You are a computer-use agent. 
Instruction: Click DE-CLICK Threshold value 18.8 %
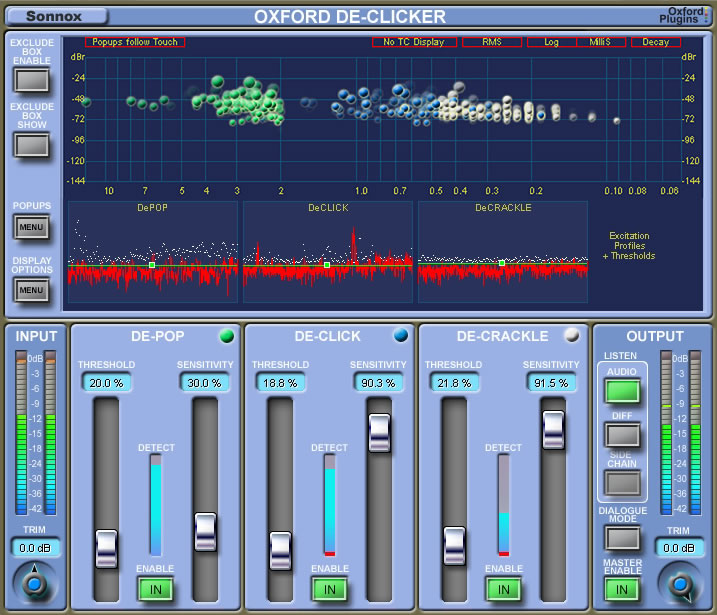(x=280, y=383)
